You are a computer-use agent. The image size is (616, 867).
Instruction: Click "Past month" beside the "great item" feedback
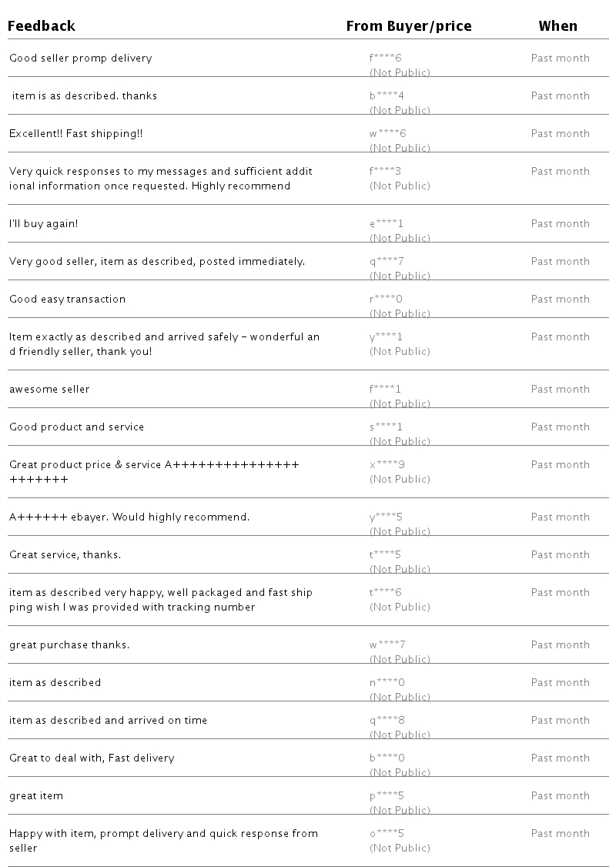click(560, 796)
